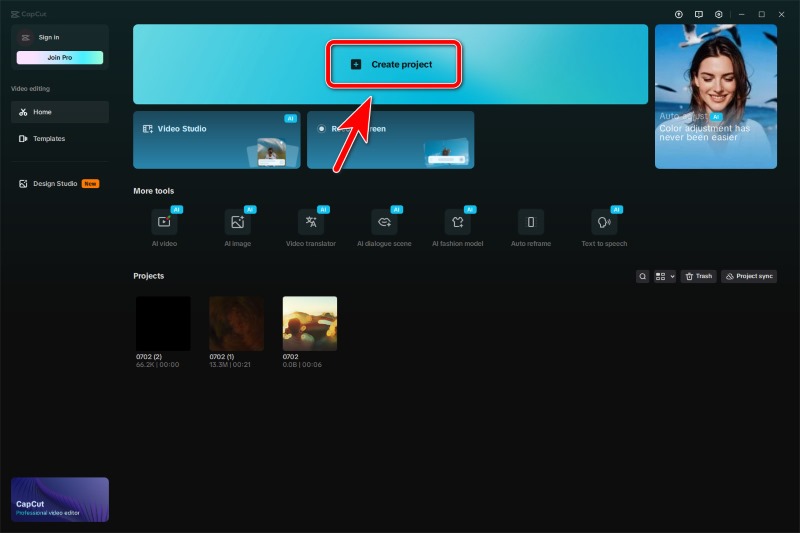Click Sign in
The width and height of the screenshot is (800, 533).
(49, 37)
